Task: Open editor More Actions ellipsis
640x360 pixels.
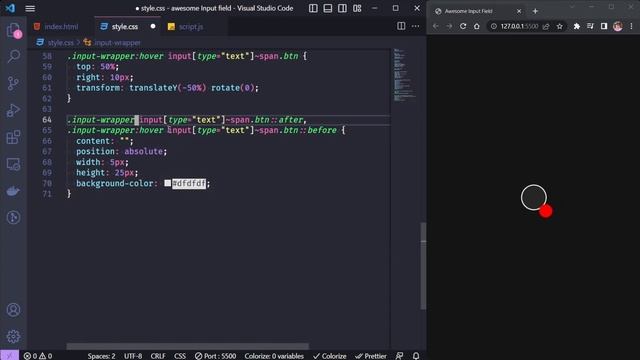Action: pos(416,26)
